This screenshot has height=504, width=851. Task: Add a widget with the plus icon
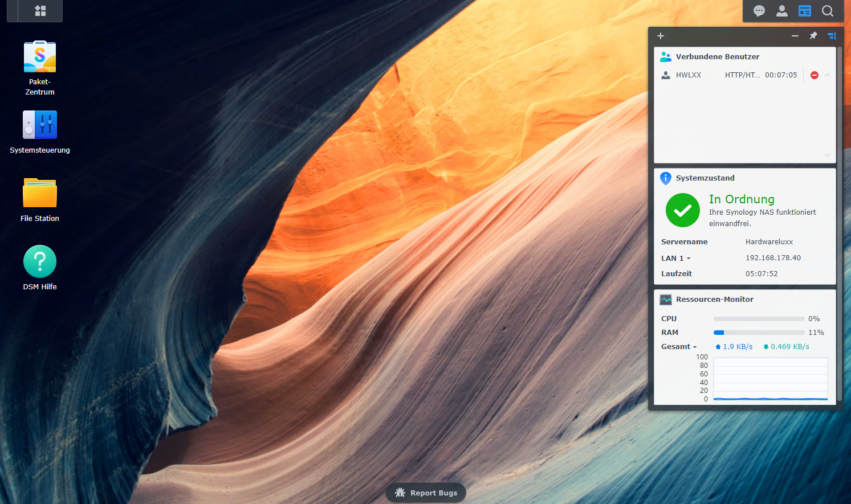point(661,36)
